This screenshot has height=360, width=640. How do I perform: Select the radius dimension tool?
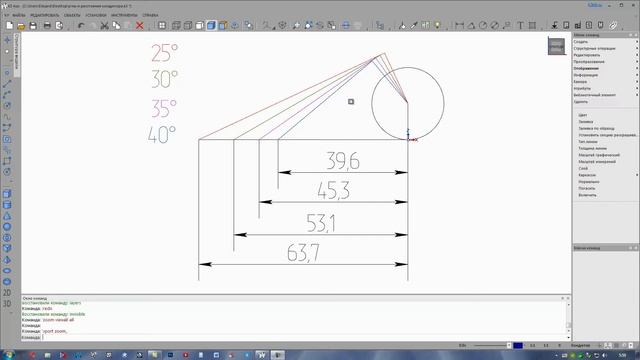coord(483,26)
